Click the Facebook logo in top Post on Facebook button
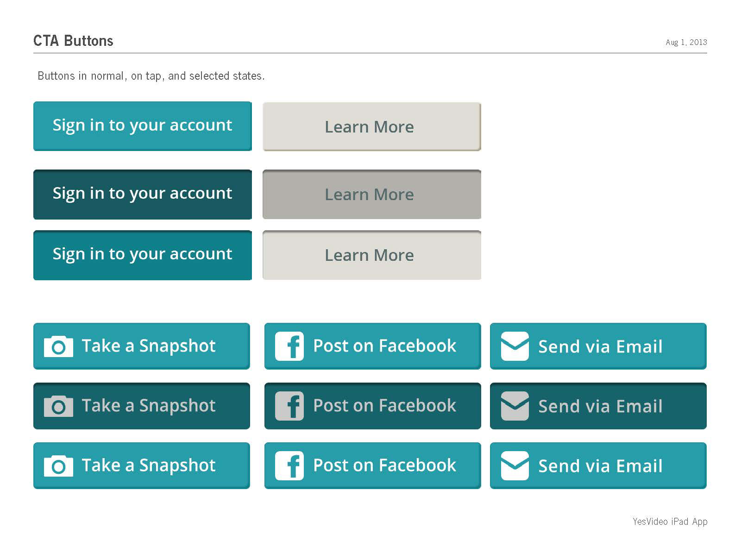 [289, 346]
